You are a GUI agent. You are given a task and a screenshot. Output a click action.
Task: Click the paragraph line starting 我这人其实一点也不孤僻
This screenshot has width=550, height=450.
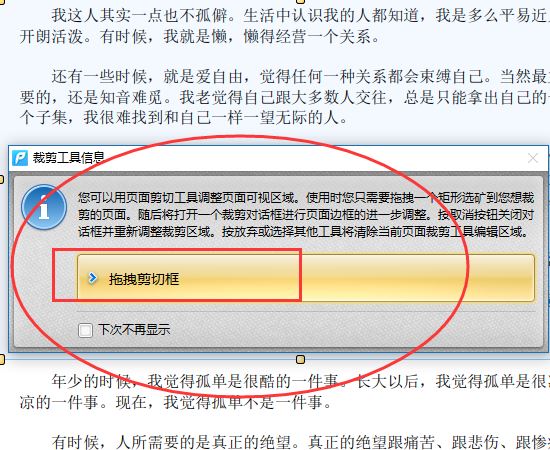tap(301, 15)
